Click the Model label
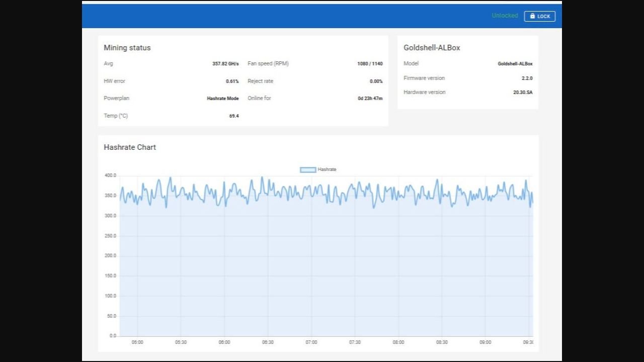Screen dimensions: 644x362 (x=411, y=63)
